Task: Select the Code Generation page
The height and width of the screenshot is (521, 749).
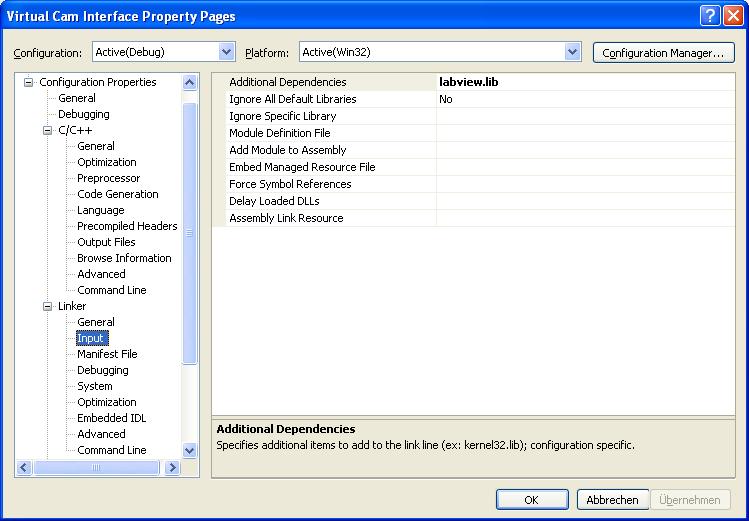Action: tap(118, 194)
